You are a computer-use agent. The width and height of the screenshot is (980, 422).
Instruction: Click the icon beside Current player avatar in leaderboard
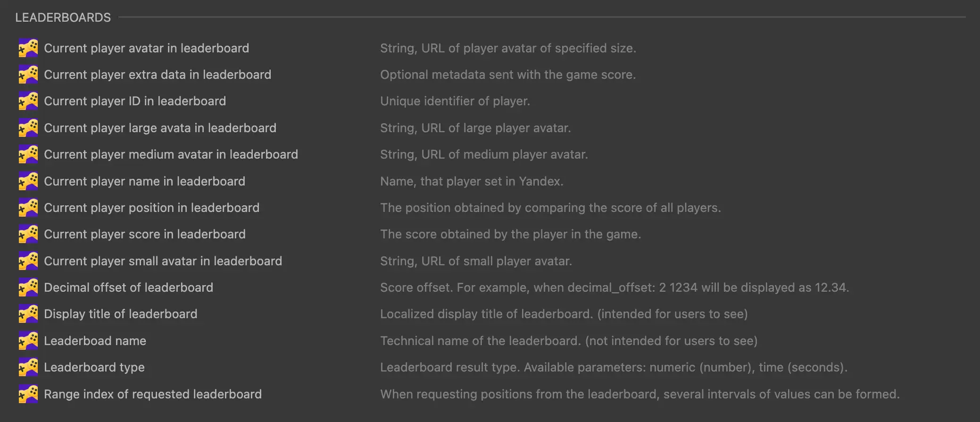click(28, 48)
